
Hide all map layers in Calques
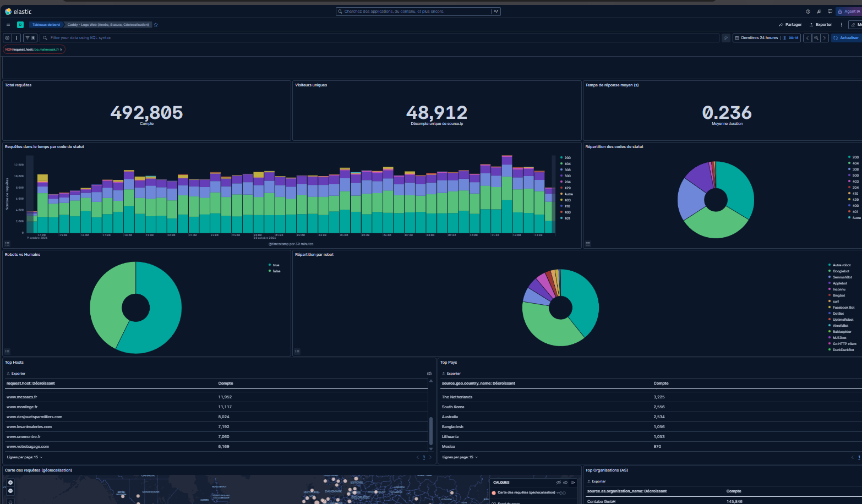pyautogui.click(x=559, y=483)
